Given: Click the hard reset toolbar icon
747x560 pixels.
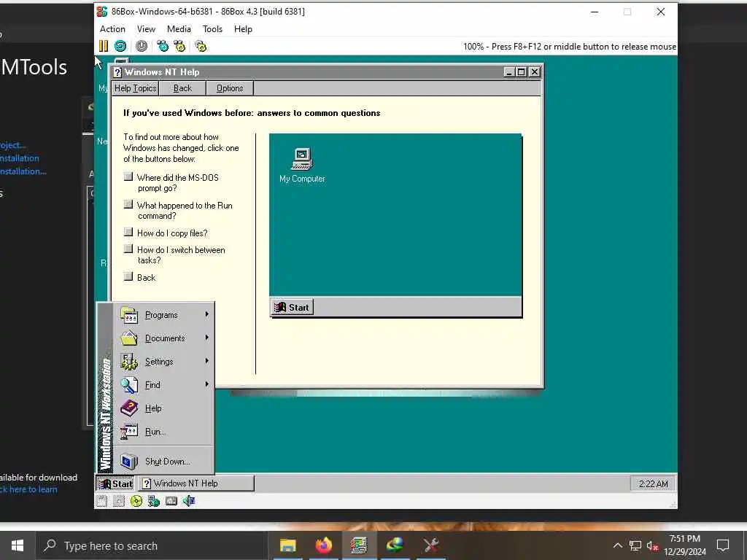Looking at the screenshot, I should coord(120,46).
